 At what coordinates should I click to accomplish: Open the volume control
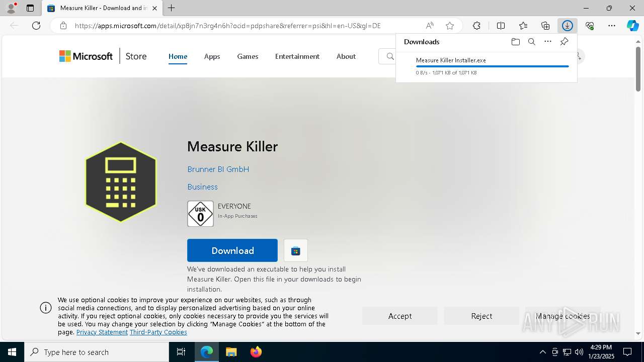pyautogui.click(x=579, y=352)
